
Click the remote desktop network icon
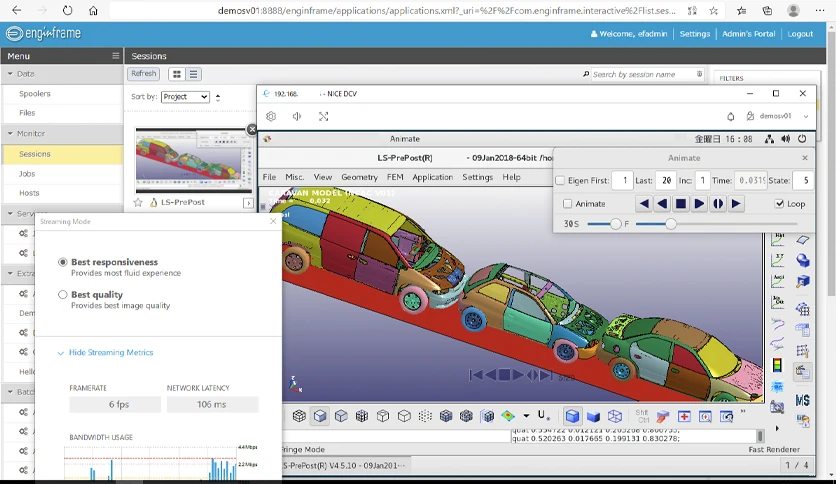(769, 139)
